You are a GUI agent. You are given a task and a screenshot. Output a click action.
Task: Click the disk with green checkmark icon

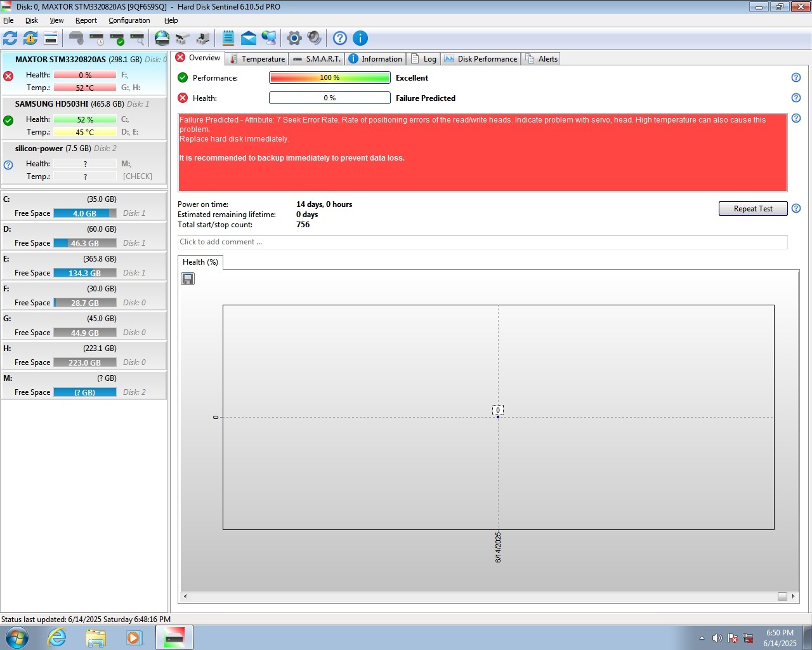tap(117, 38)
